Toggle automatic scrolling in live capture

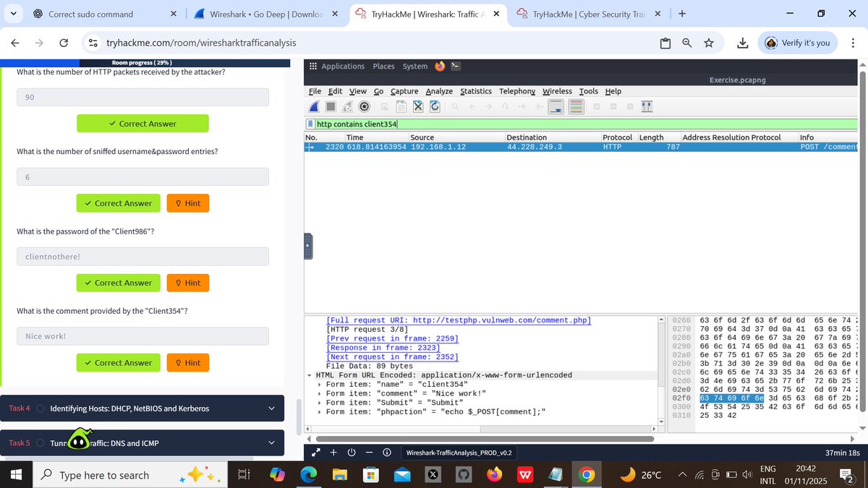pos(556,106)
